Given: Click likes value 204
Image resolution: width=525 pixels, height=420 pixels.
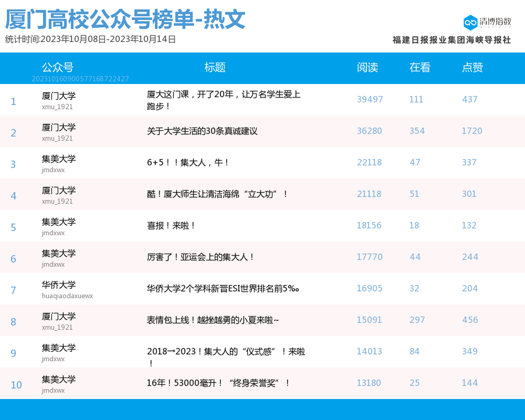Looking at the screenshot, I should tap(470, 288).
